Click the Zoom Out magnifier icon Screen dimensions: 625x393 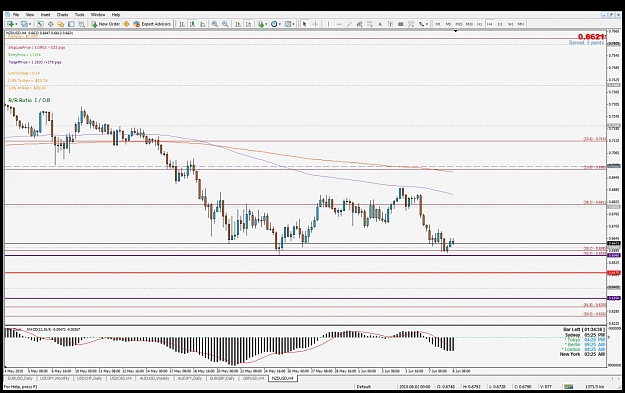click(225, 24)
